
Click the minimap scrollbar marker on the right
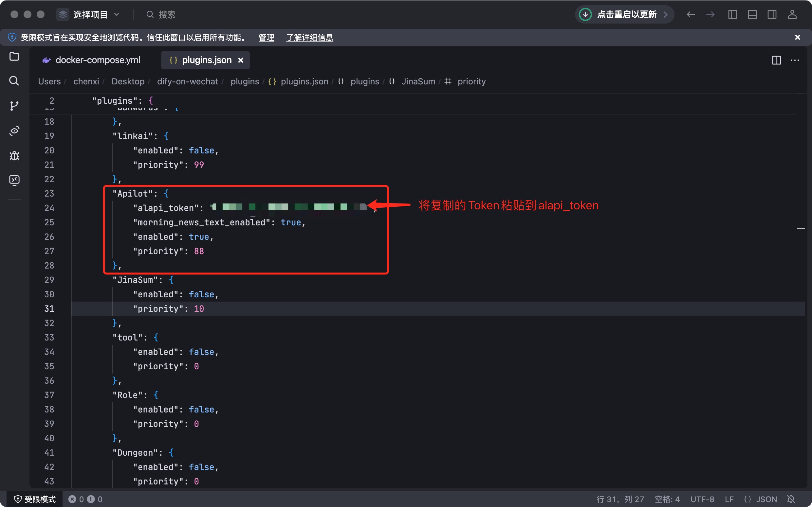(x=801, y=228)
